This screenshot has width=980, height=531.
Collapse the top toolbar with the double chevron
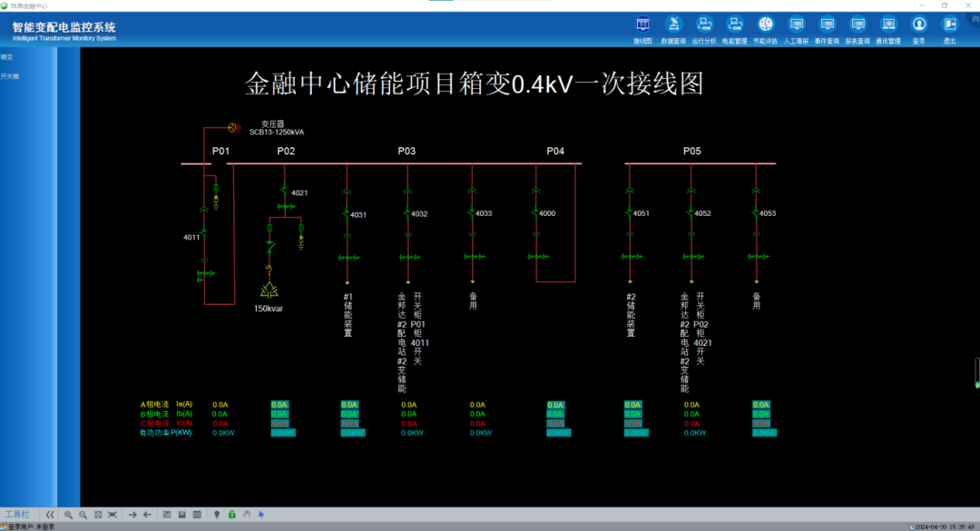click(975, 19)
